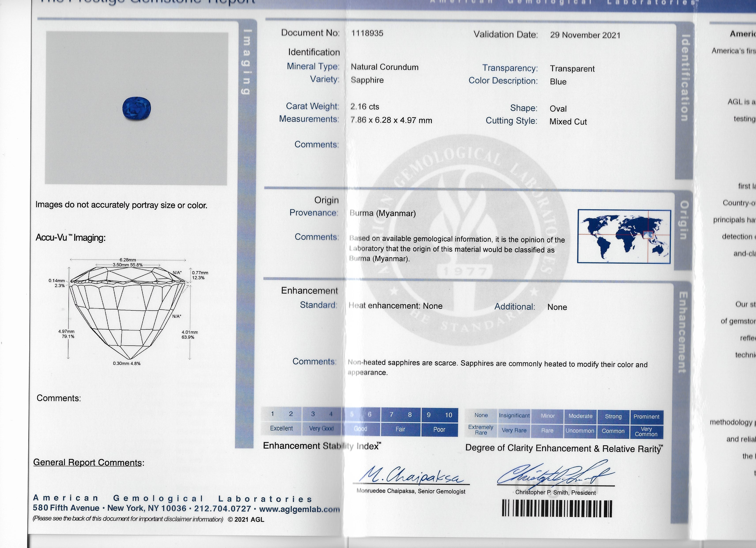756x548 pixels.
Task: Click the Very Rare rarity cell
Action: point(514,430)
